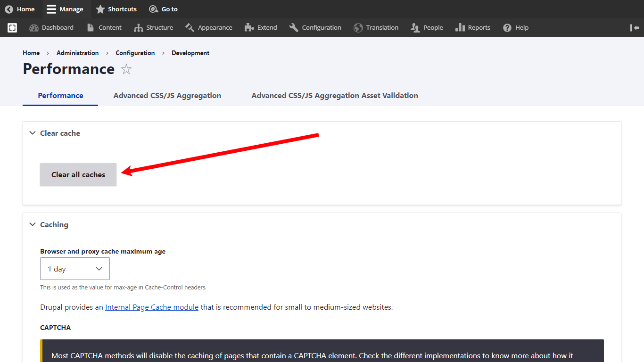Toggle the Manage menu tray
Screen dimensions: 644x362
pos(65,9)
